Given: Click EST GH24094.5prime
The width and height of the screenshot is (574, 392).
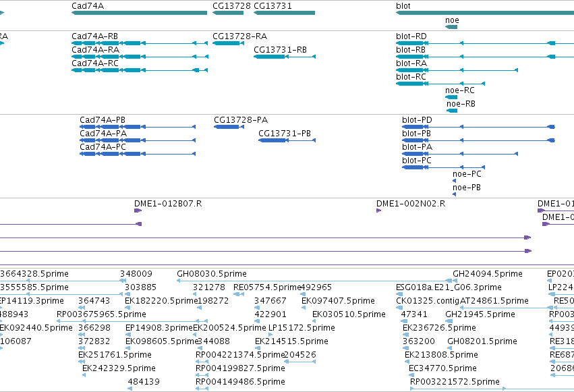Looking at the screenshot, I should 488,274.
